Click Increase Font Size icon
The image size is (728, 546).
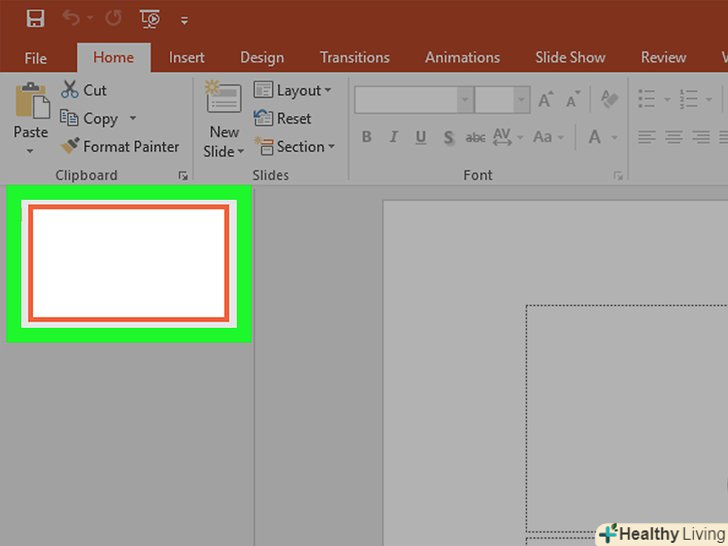(x=546, y=100)
